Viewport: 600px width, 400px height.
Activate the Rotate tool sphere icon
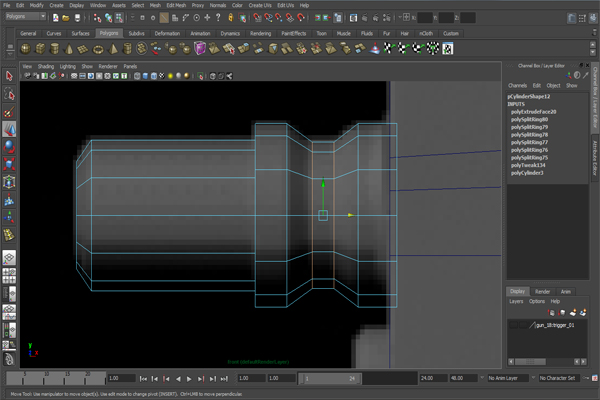coord(9,147)
